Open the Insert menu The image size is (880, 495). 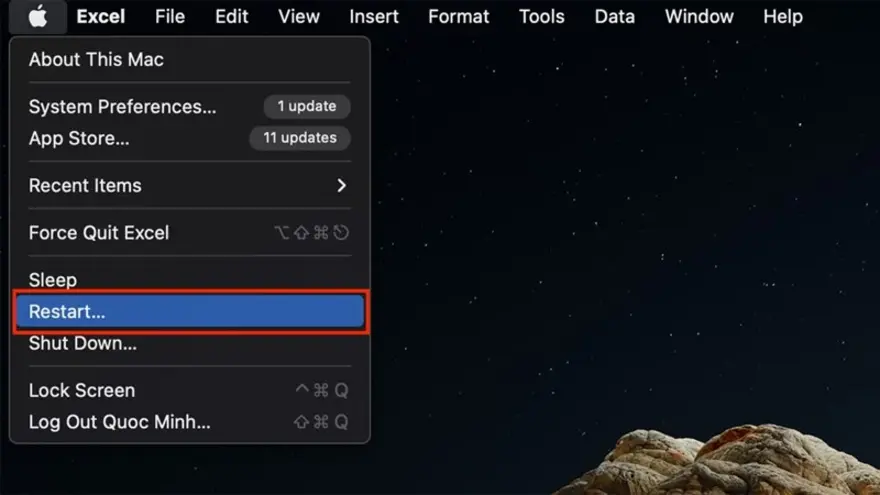(374, 17)
